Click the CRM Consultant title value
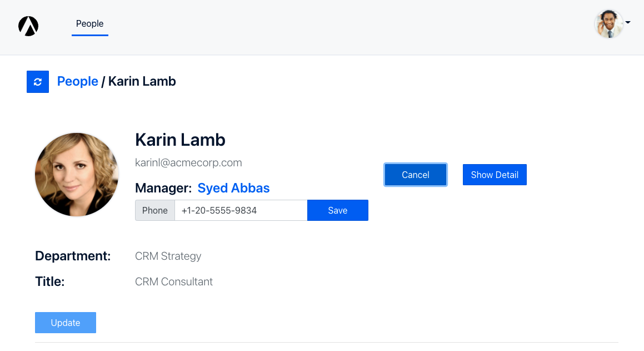The height and width of the screenshot is (351, 644). point(174,282)
